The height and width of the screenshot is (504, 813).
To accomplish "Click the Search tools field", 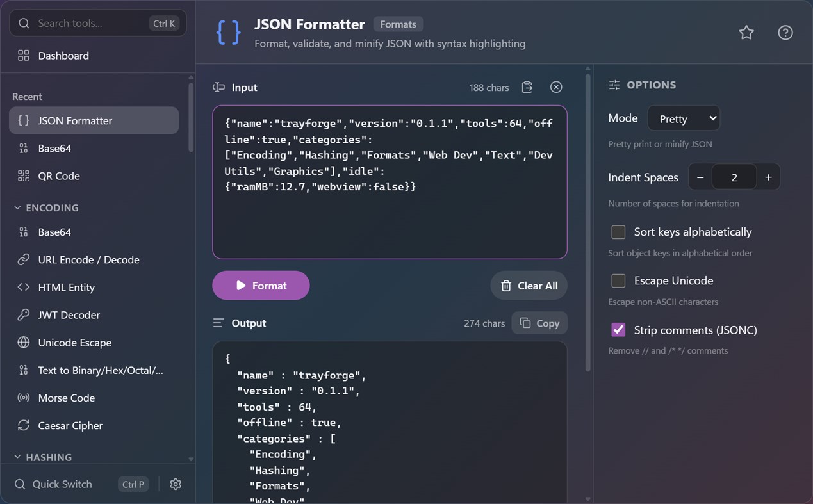I will click(x=98, y=23).
